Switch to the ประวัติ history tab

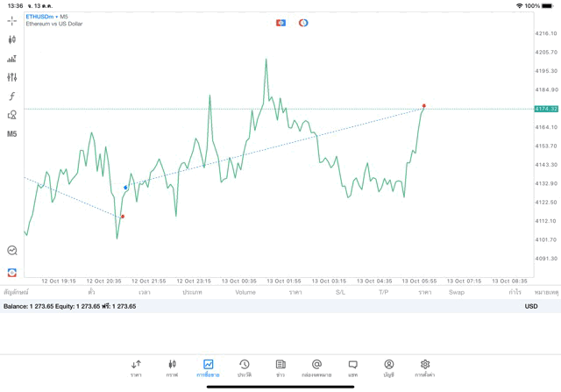(244, 367)
